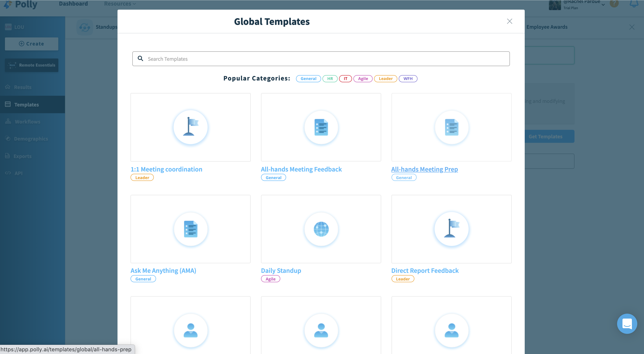The width and height of the screenshot is (644, 354).
Task: Open the Daily Standup template link
Action: pos(281,271)
